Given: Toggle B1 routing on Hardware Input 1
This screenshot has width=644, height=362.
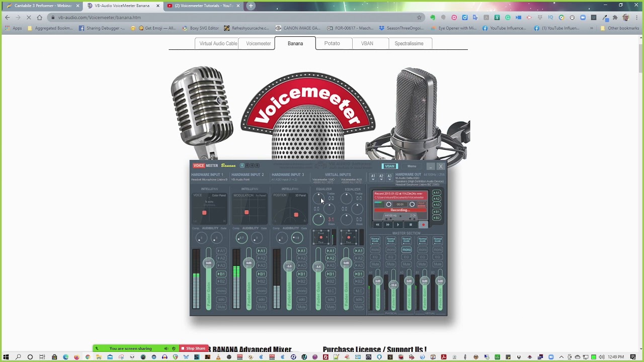Looking at the screenshot, I should point(221,274).
